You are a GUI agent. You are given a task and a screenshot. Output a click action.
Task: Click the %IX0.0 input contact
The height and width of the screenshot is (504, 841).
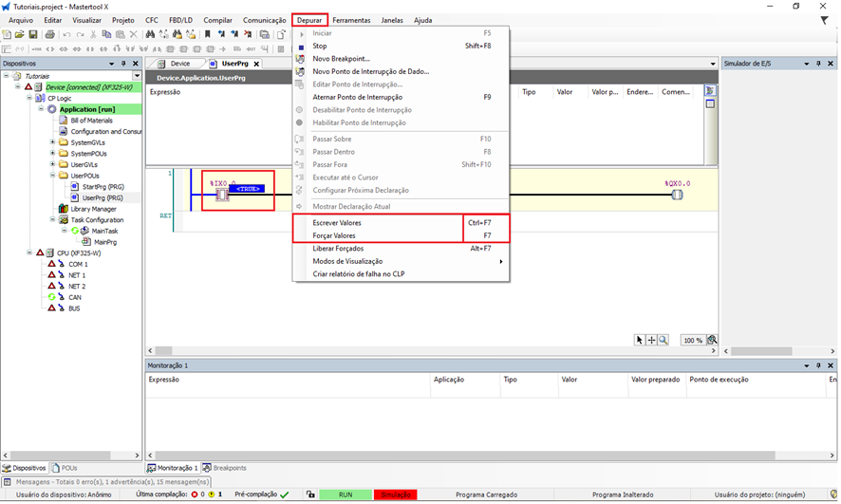220,195
